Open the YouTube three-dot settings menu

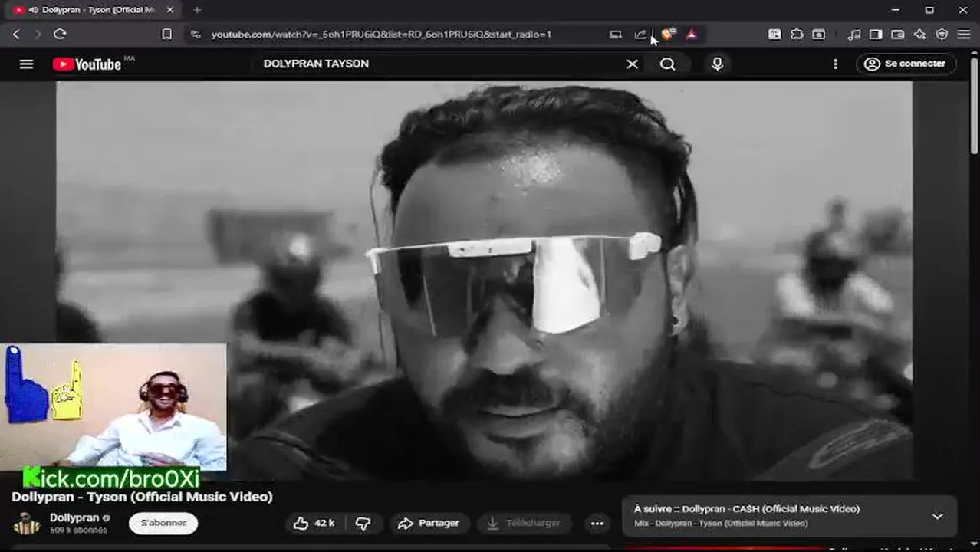pos(835,64)
